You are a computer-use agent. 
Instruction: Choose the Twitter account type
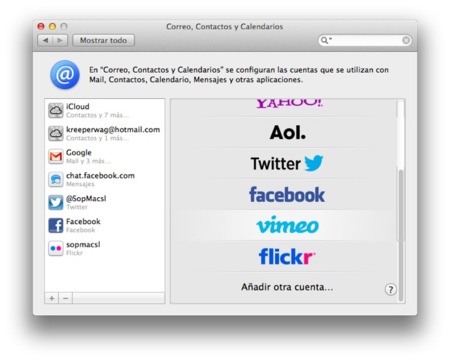(288, 163)
